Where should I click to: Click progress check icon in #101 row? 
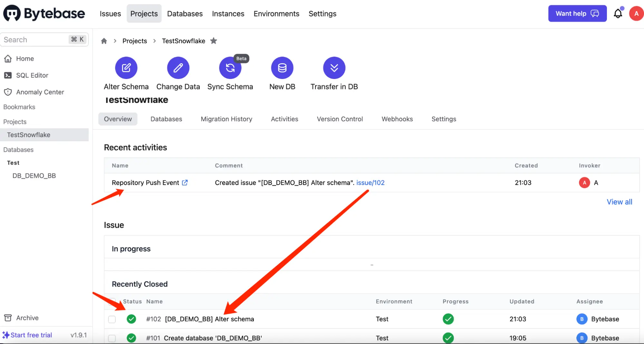click(448, 338)
